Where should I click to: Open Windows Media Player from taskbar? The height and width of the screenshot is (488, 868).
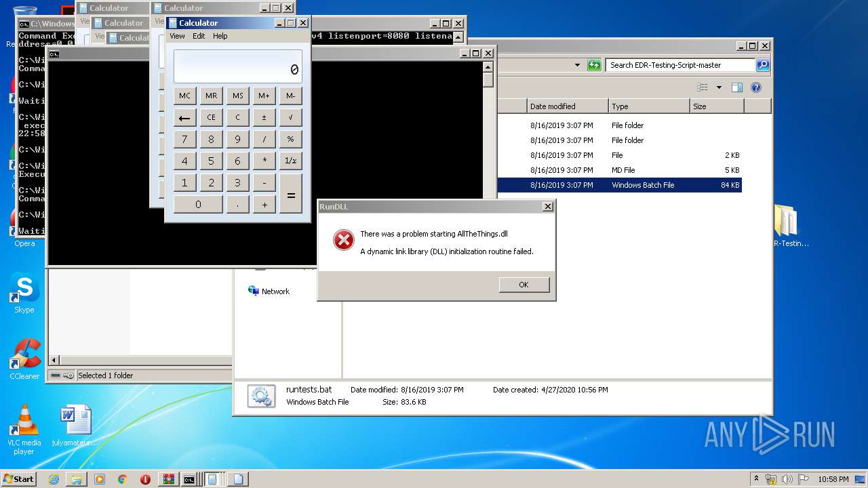pos(100,479)
